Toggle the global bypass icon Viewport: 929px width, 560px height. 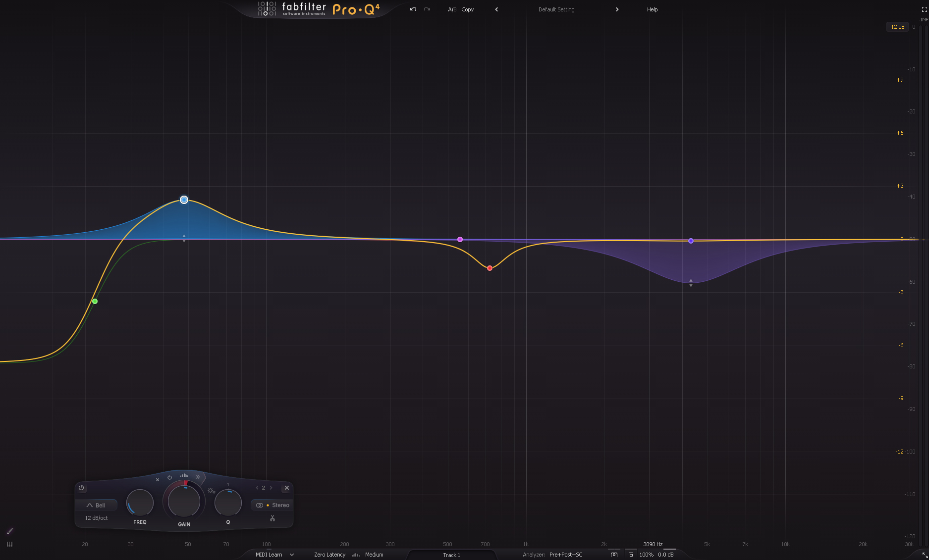tap(614, 555)
